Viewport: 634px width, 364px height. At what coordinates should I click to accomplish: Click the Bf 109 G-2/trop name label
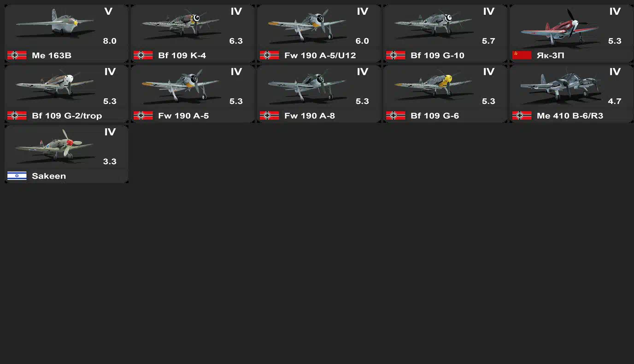click(67, 116)
